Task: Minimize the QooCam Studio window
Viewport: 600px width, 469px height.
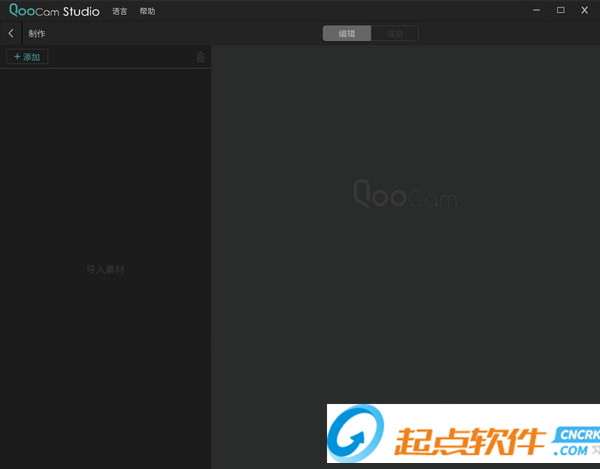Action: (x=536, y=10)
